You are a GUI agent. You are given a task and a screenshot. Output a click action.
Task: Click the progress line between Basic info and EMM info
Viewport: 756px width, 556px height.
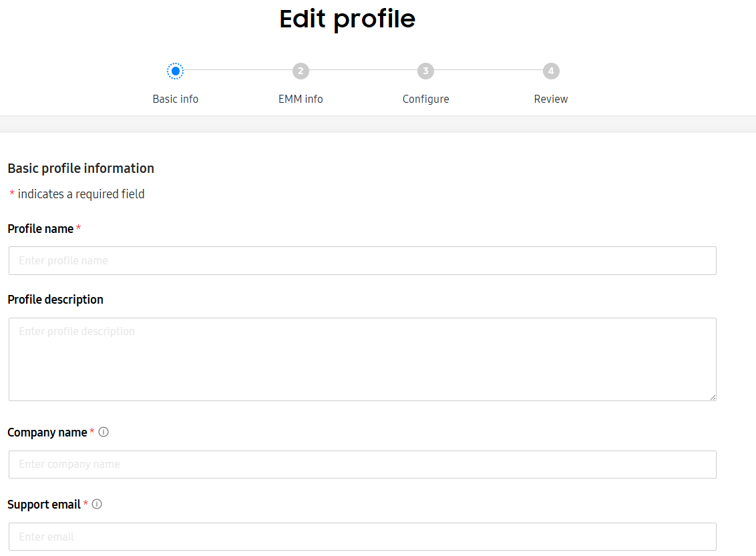coord(238,71)
